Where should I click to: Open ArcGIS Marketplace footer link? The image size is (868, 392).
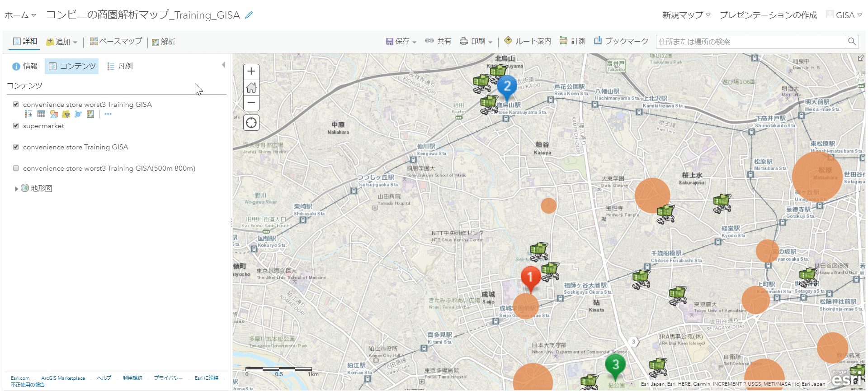[63, 378]
